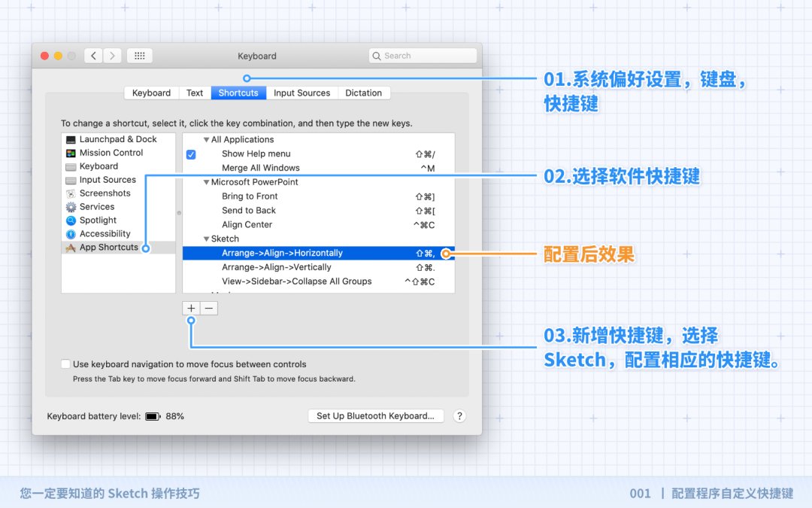Click the Spotlight magnifier icon

(71, 221)
